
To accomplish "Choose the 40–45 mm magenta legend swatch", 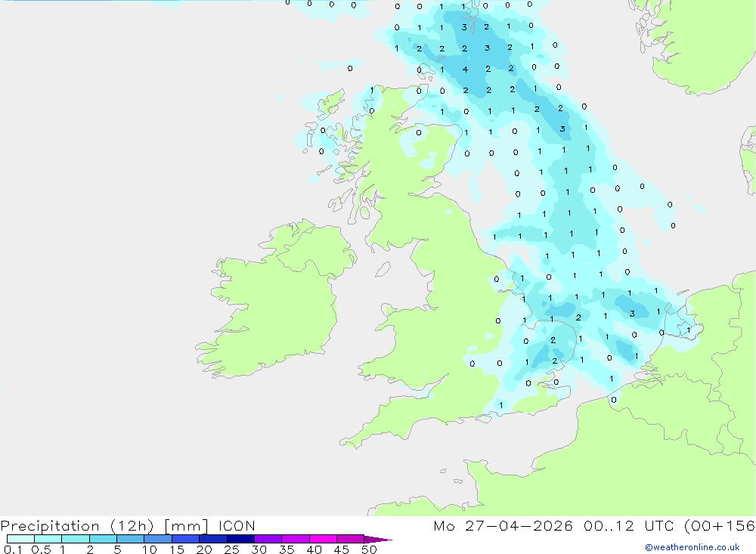I will click(x=323, y=539).
